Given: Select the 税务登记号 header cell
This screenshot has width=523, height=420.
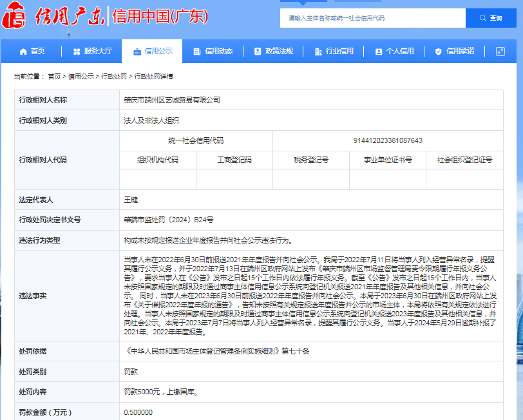Looking at the screenshot, I should click(311, 160).
